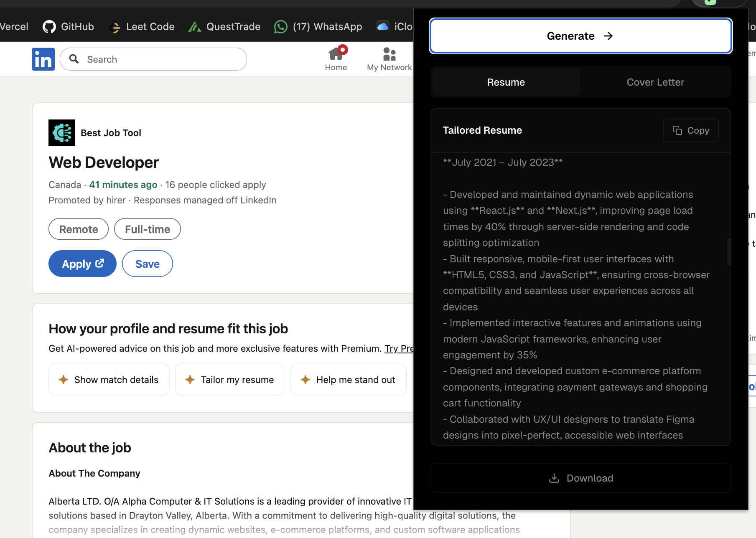Apply to the Web Developer job
The image size is (756, 538).
82,264
